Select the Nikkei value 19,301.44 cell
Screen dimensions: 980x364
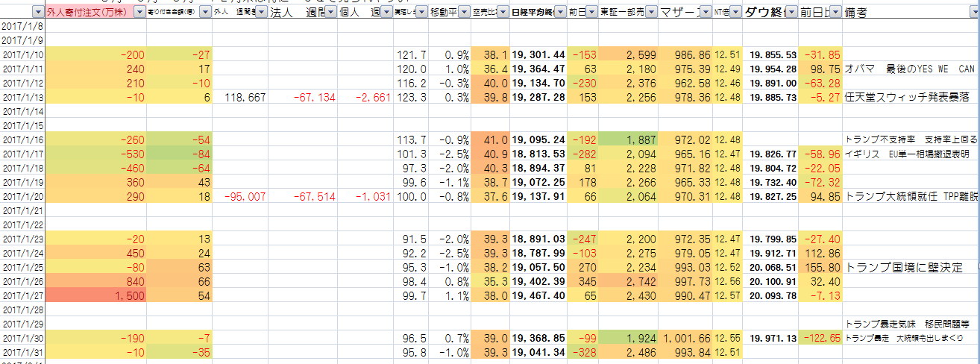[538, 54]
